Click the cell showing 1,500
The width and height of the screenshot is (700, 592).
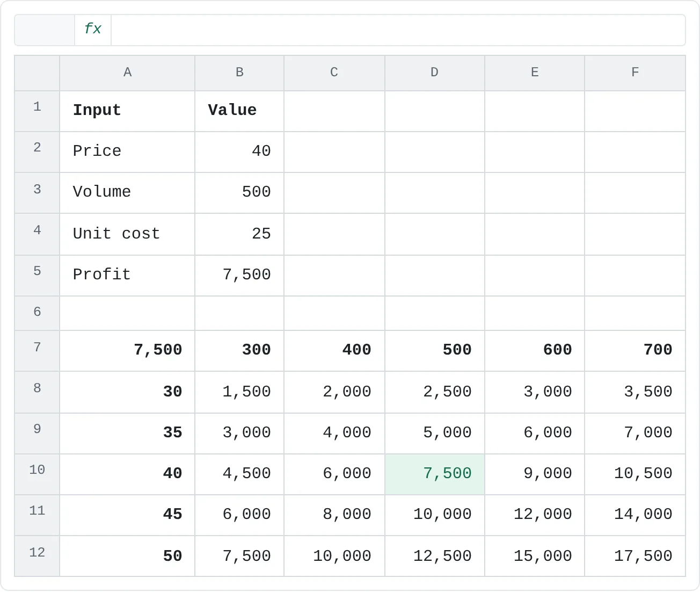pos(239,392)
